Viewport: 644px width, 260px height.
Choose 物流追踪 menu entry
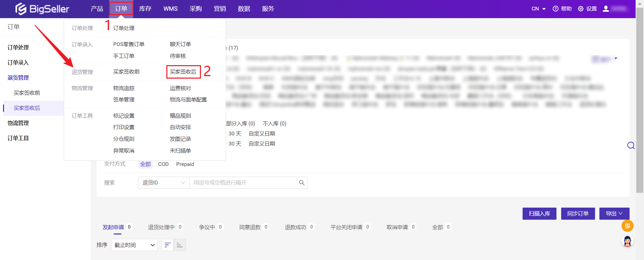pos(124,88)
